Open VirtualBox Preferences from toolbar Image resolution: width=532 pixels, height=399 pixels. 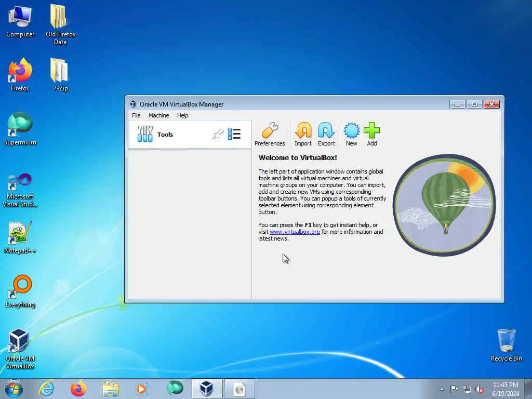point(270,135)
